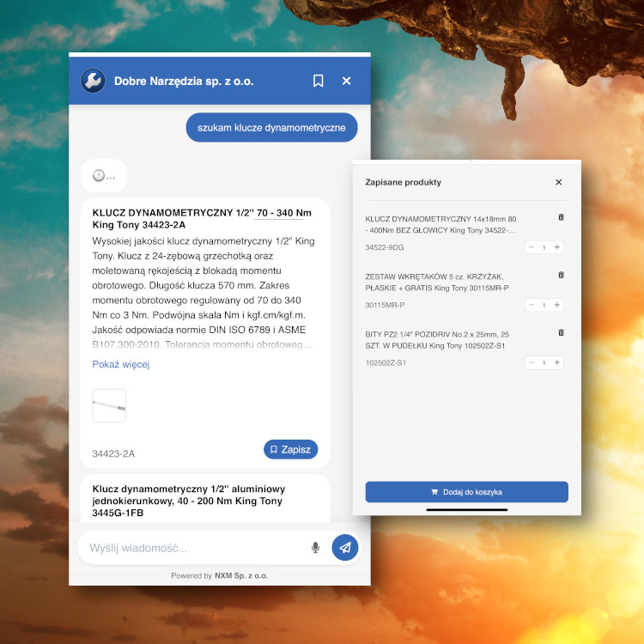Screen dimensions: 644x644
Task: Decrease quantity of item 102502Z-S1
Action: [532, 362]
